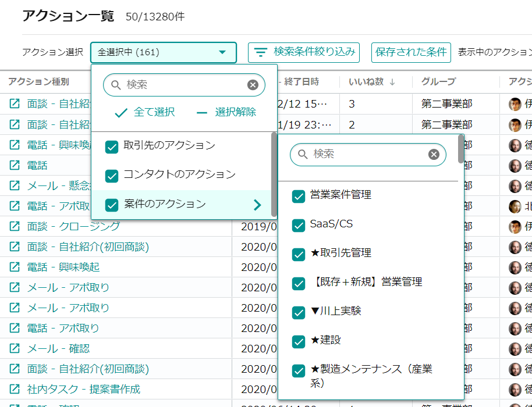Open the メール - 確認 action link
The height and width of the screenshot is (407, 532).
click(x=58, y=348)
